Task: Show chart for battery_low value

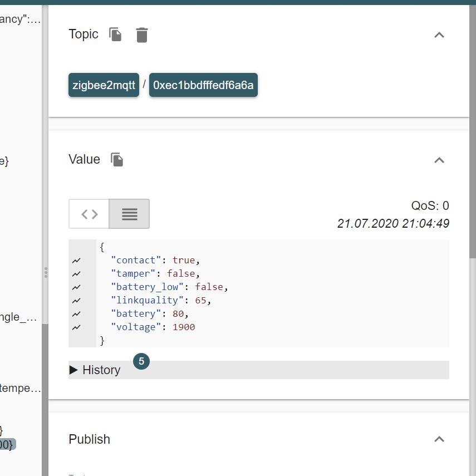Action: pos(76,287)
